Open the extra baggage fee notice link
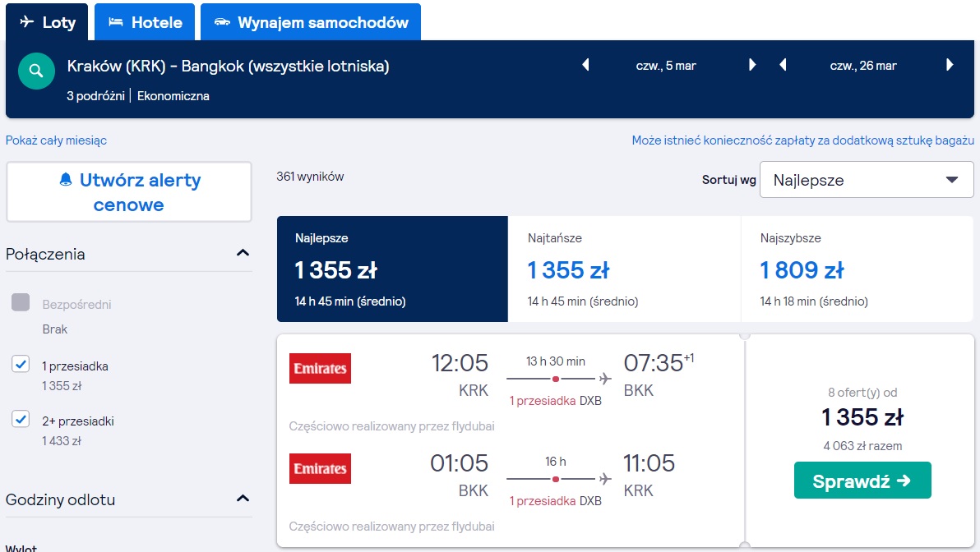 (802, 140)
